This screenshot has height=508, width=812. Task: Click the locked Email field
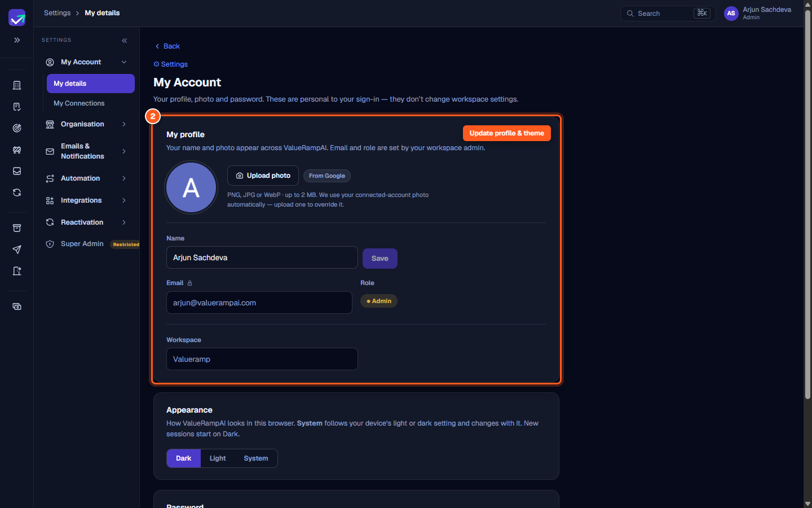tap(259, 303)
